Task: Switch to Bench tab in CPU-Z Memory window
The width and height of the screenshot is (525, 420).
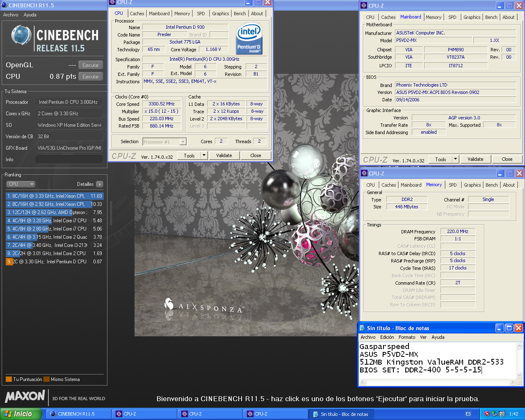Action: 491,185
